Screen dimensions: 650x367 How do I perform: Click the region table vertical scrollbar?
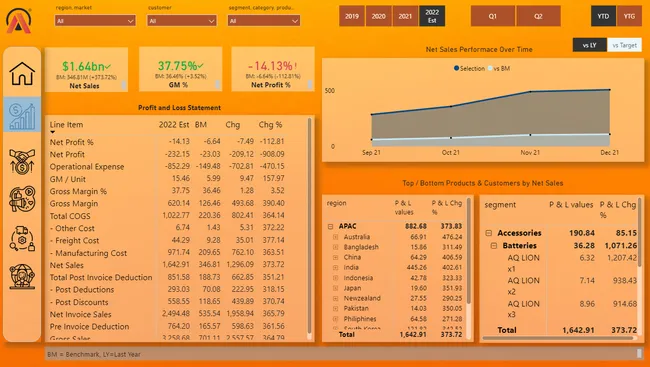469,251
